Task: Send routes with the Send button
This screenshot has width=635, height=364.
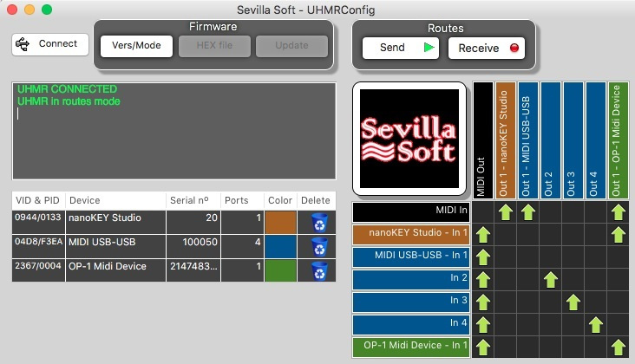Action: click(x=401, y=48)
